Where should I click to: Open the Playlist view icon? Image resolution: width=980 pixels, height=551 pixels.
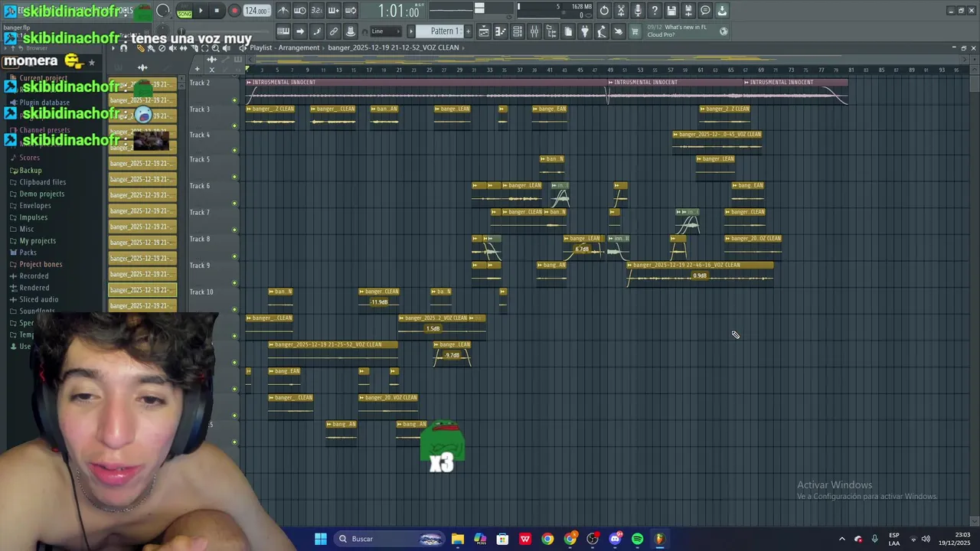[x=484, y=31]
